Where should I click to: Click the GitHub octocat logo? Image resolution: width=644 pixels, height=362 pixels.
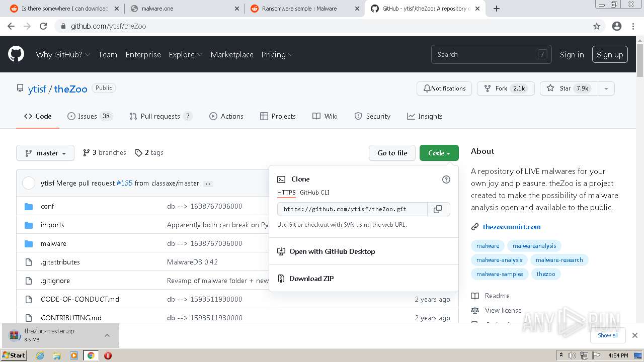[x=16, y=54]
